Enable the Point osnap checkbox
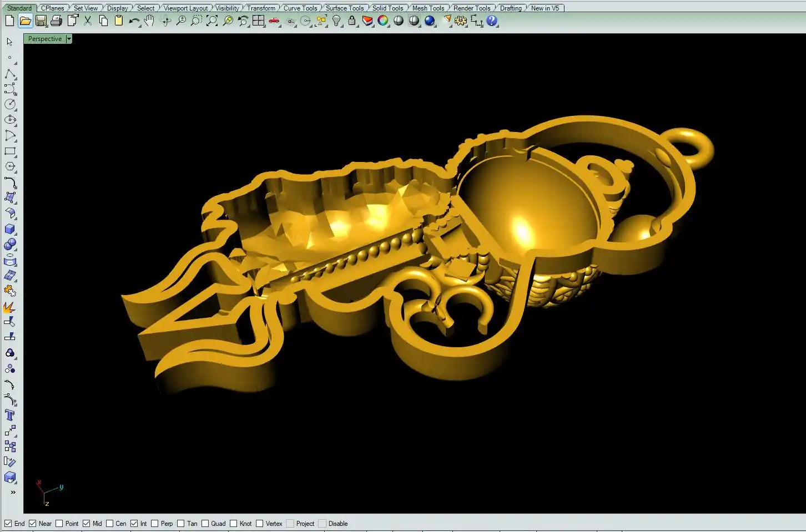806x532 pixels. pyautogui.click(x=59, y=524)
